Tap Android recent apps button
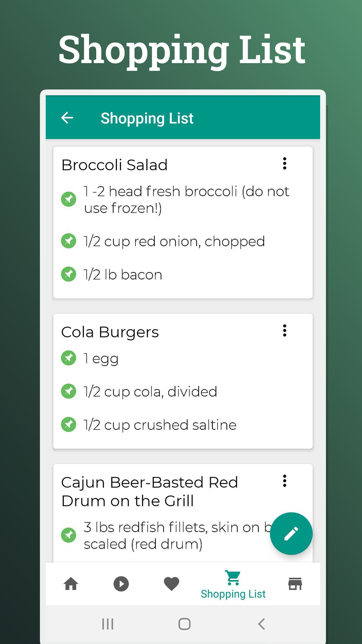 [107, 624]
